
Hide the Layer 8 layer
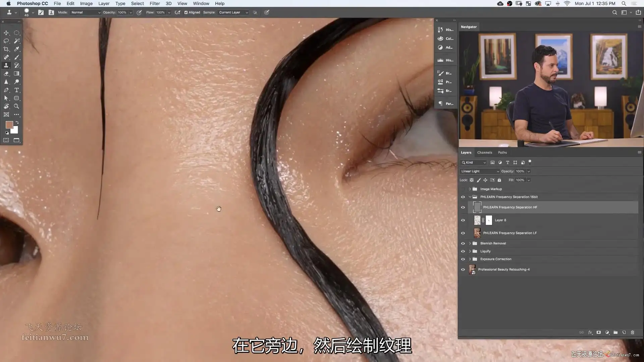pyautogui.click(x=463, y=220)
